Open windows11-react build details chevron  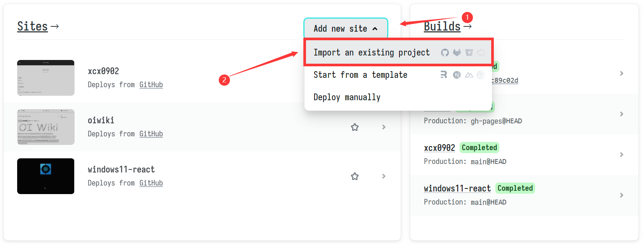622,195
